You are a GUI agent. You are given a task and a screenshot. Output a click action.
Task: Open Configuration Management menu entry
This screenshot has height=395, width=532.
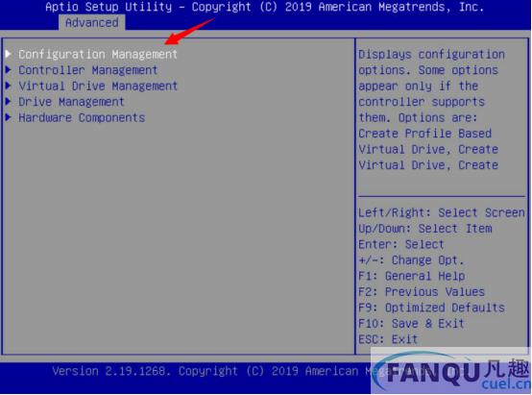click(98, 55)
